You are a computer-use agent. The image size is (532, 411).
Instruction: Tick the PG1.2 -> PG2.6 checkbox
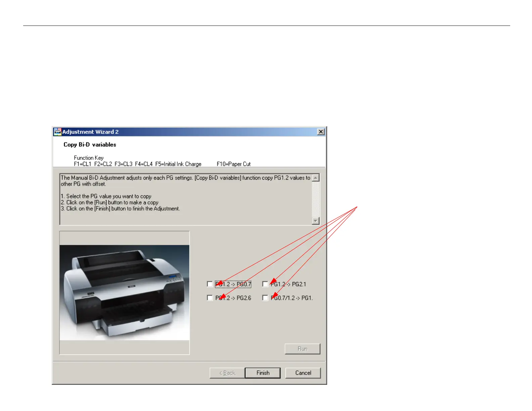tap(210, 298)
